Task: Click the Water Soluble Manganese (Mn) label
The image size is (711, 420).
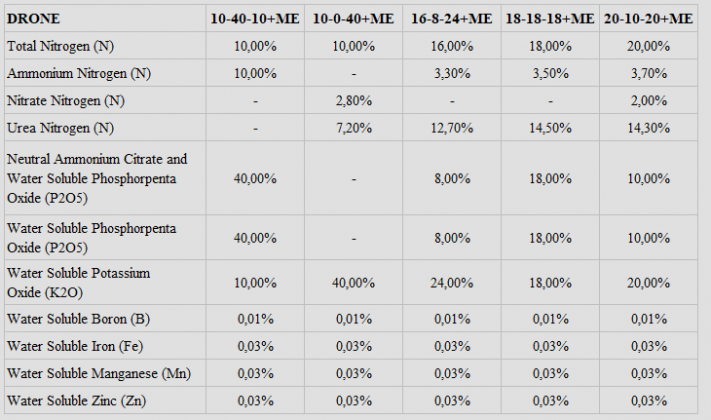Action: click(98, 374)
